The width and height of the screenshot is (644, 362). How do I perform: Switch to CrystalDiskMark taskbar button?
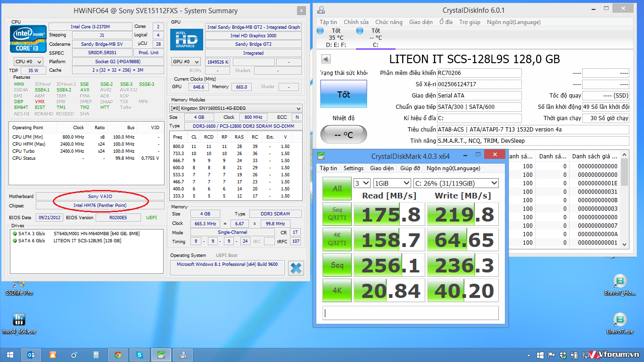click(x=161, y=354)
